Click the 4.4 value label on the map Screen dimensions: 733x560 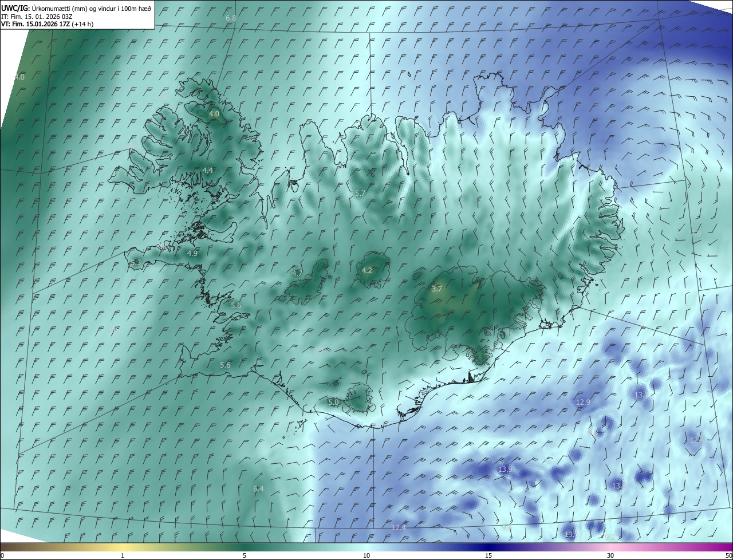point(208,170)
